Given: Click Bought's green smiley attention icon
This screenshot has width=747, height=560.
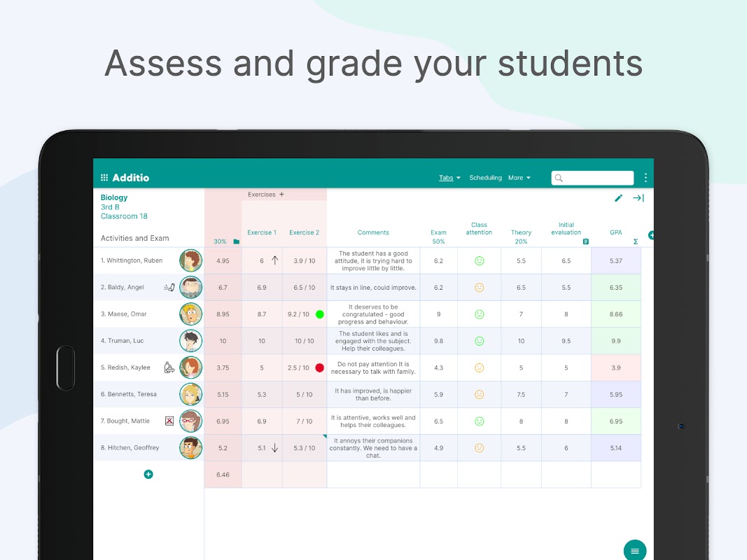Looking at the screenshot, I should [480, 421].
